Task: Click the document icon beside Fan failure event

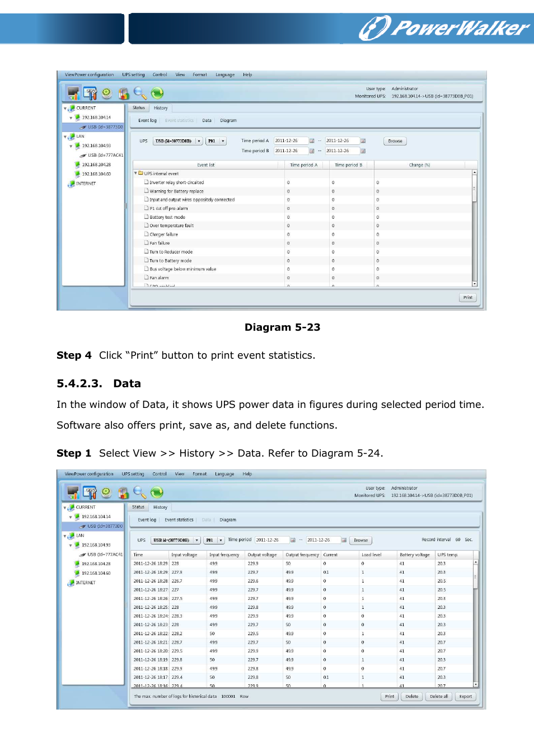Action: 147,243
